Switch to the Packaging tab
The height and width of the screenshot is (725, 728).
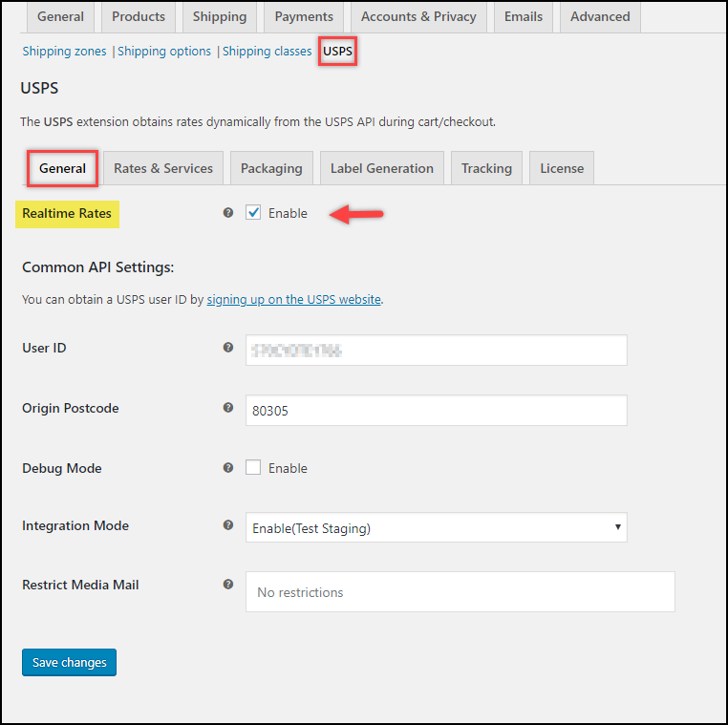[271, 168]
